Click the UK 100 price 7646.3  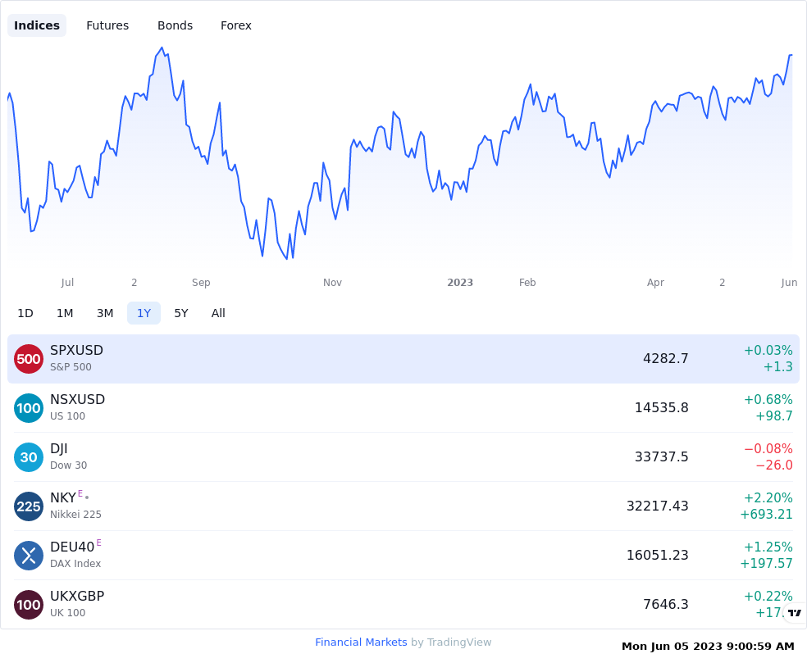pyautogui.click(x=665, y=604)
